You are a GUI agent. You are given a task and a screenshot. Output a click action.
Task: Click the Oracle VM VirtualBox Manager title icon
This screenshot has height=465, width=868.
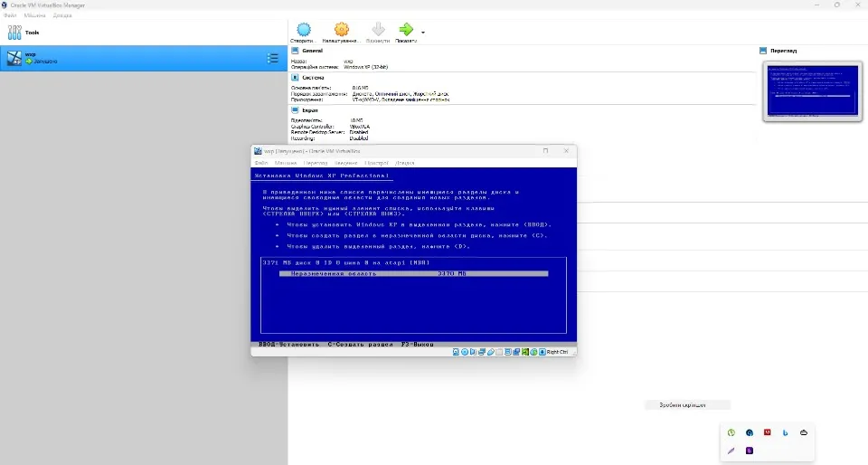pos(5,5)
